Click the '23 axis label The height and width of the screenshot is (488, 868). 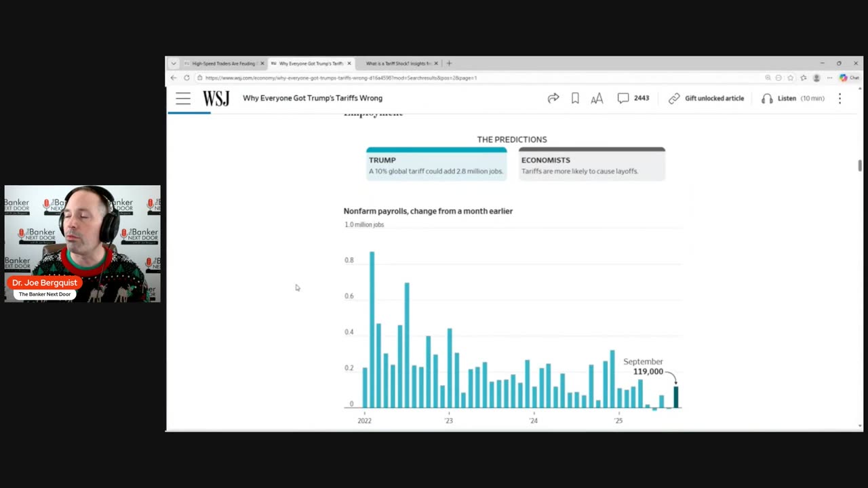click(x=449, y=420)
